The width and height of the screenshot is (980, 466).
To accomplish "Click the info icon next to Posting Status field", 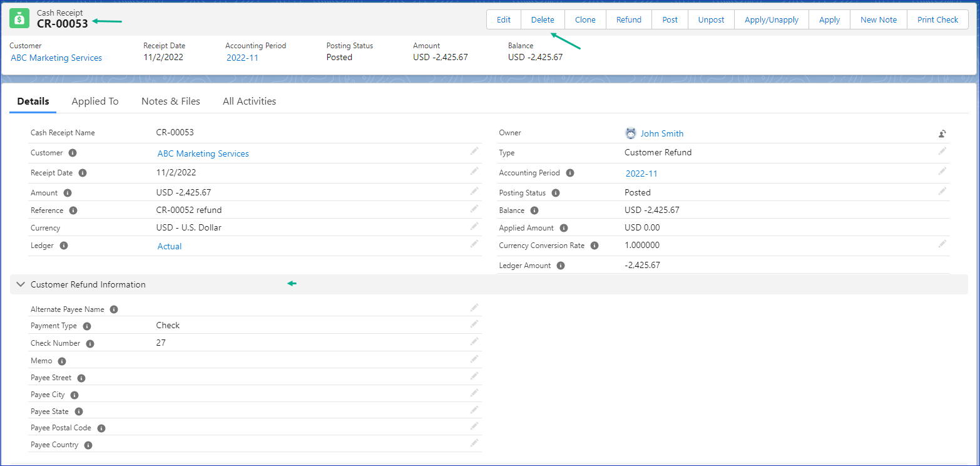I will 556,193.
